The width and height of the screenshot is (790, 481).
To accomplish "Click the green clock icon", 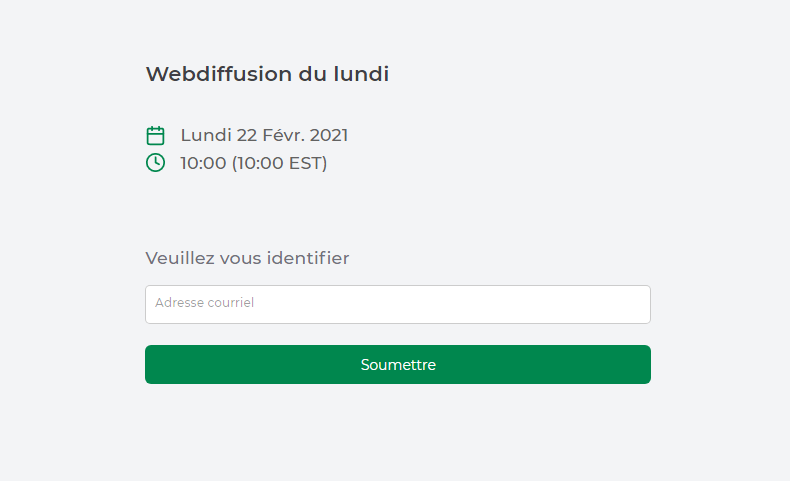I will pos(155,163).
